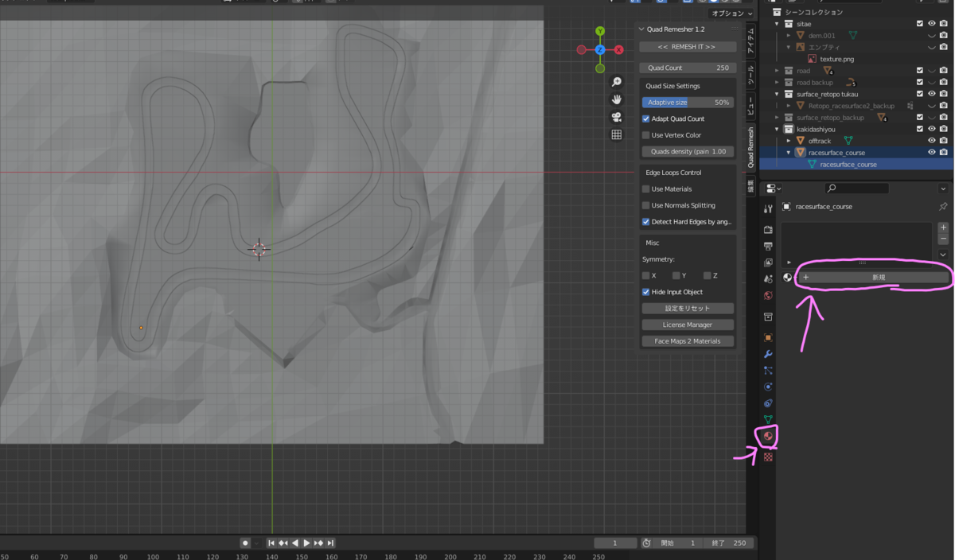Switch orthographic/perspective with the grid icon
This screenshot has height=560, width=955.
616,134
